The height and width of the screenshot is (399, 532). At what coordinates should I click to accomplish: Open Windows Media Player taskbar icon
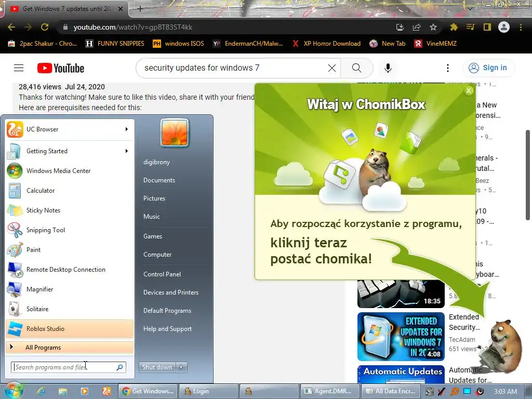pyautogui.click(x=85, y=391)
